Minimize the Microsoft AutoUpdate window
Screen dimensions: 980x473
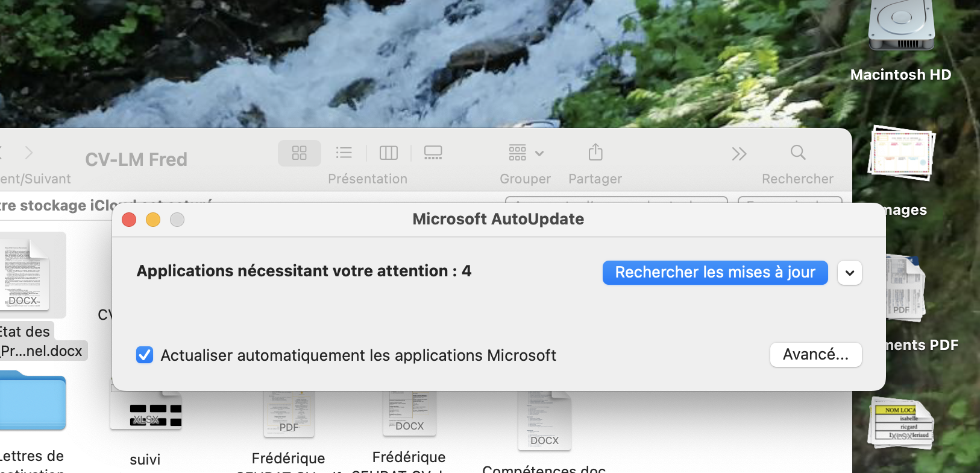click(x=153, y=220)
